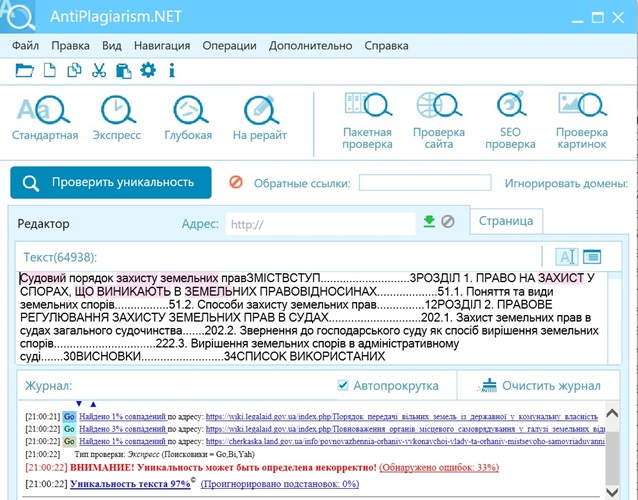638x500 pixels.
Task: Cut text with the scissors icon
Action: (99, 70)
